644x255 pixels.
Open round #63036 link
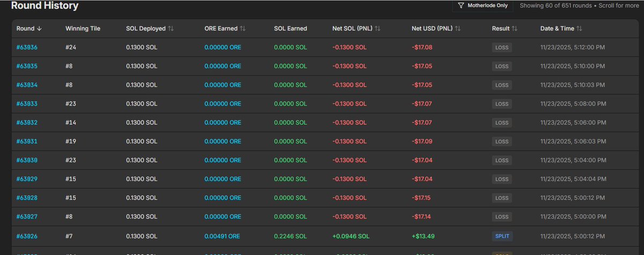27,47
